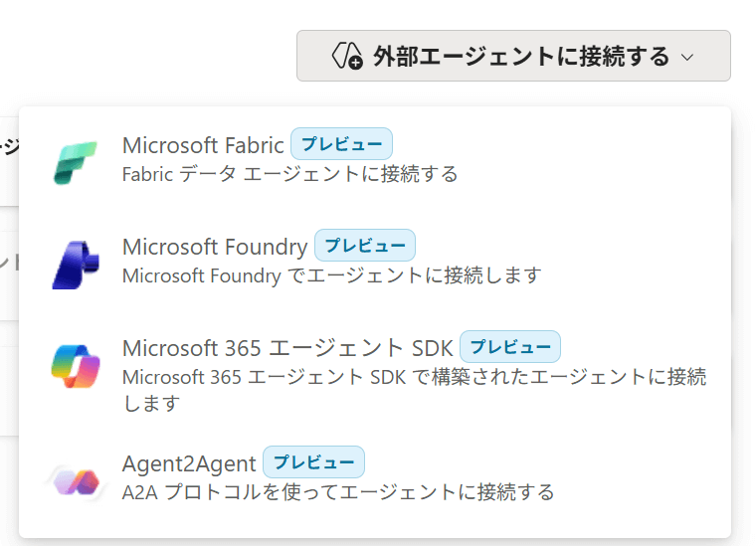Click the Microsoft Foundry logo icon
The width and height of the screenshot is (756, 546).
pyautogui.click(x=76, y=265)
